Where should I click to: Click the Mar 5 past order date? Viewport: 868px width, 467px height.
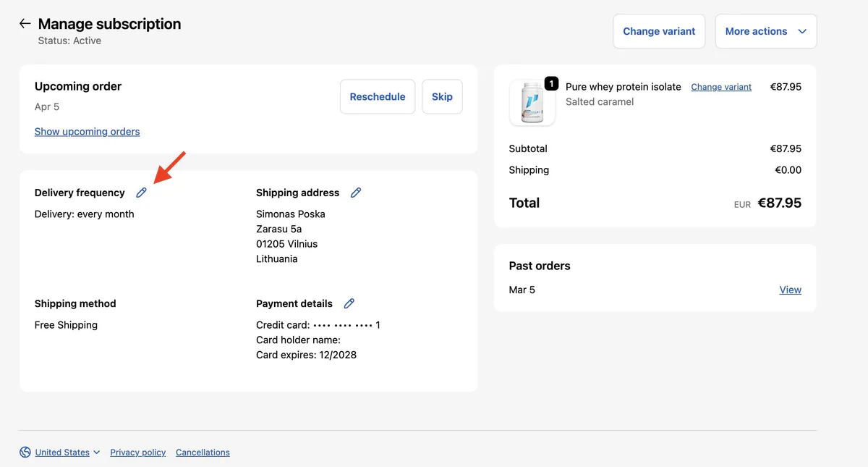(522, 290)
